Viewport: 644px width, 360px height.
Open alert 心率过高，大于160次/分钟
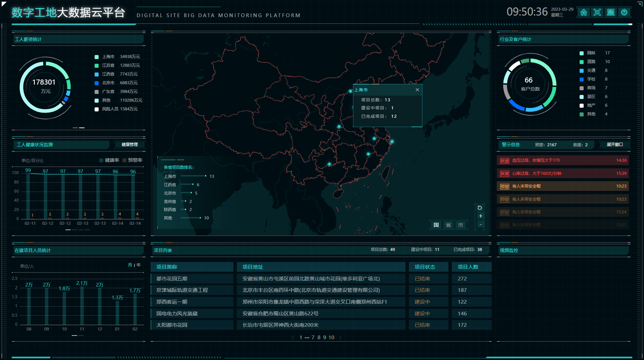(x=563, y=173)
